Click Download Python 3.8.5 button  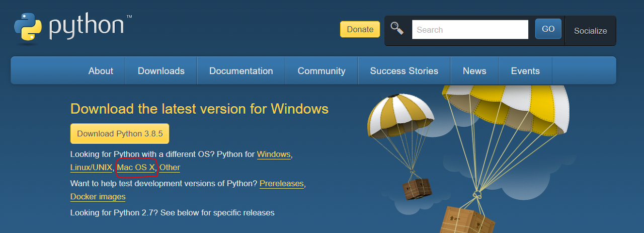tap(120, 134)
